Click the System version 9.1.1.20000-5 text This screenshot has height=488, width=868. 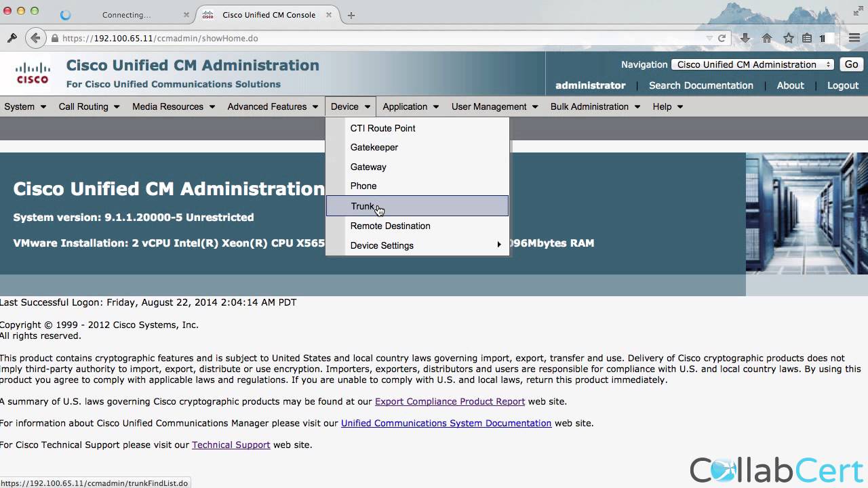[x=134, y=218]
